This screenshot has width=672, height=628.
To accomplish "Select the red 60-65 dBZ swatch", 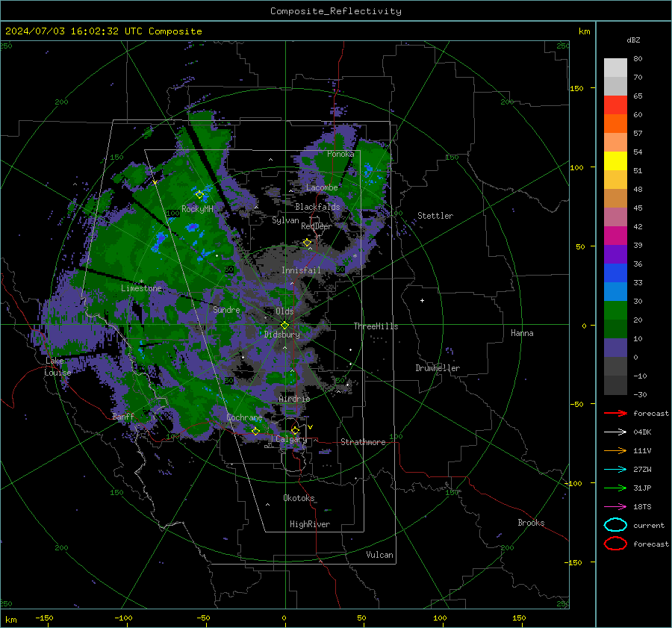I will click(615, 105).
